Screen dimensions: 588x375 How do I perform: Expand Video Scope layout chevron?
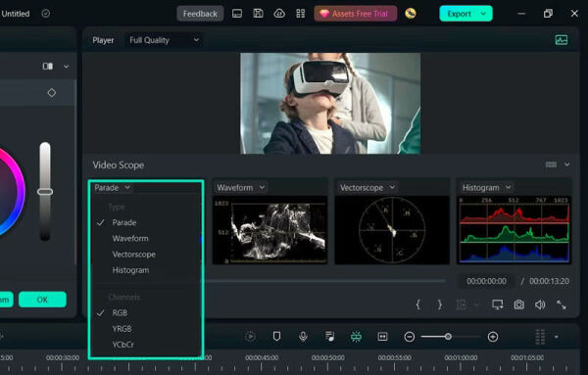[567, 164]
